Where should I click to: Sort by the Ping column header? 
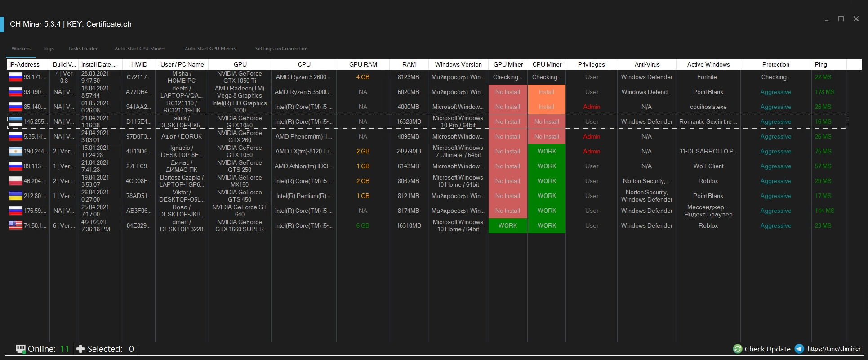click(829, 64)
